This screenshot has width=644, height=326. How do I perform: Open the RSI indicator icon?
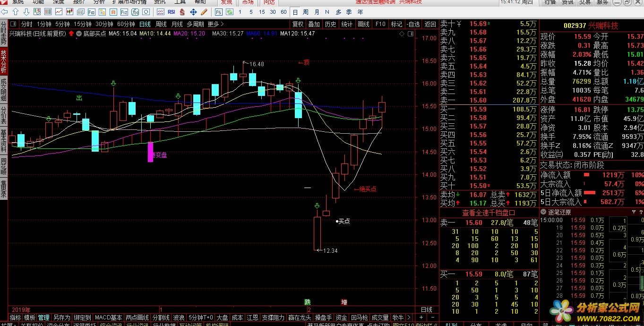point(171,12)
